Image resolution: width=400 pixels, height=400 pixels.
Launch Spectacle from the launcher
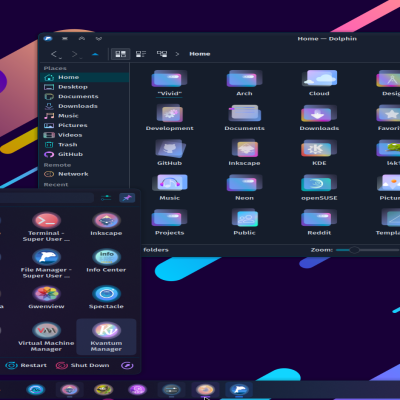point(106,297)
